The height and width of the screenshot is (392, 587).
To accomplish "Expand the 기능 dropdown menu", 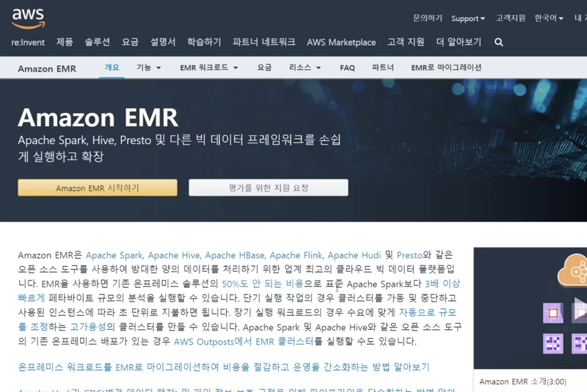I will pyautogui.click(x=149, y=67).
